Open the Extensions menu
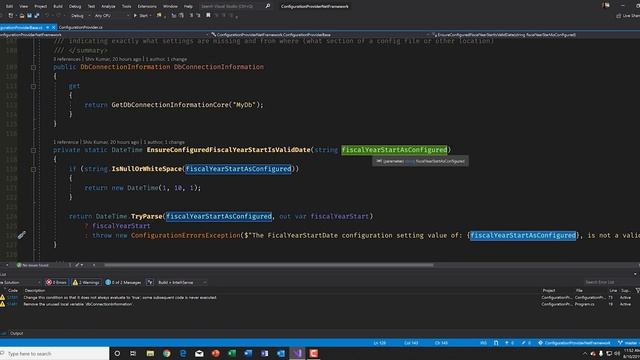 click(x=147, y=6)
